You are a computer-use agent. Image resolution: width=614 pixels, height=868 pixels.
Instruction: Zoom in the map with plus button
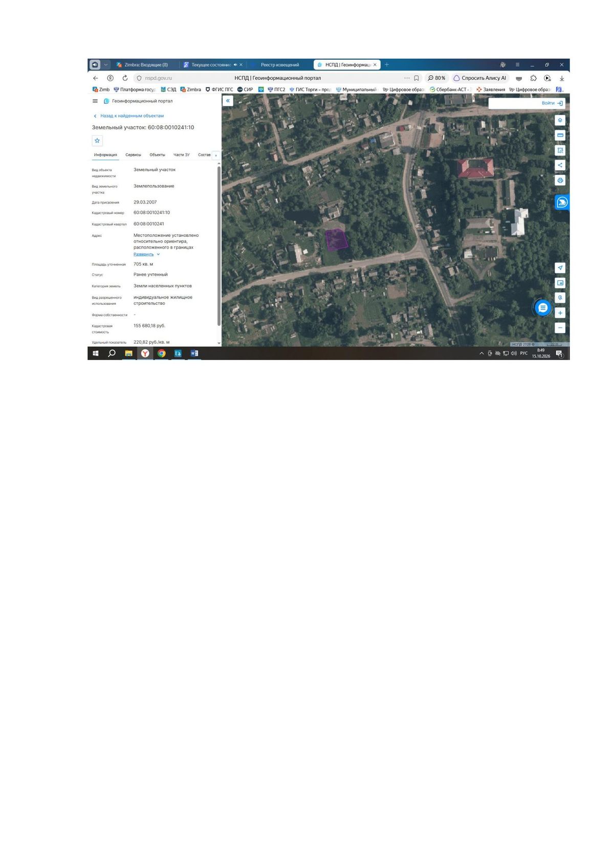click(x=560, y=313)
